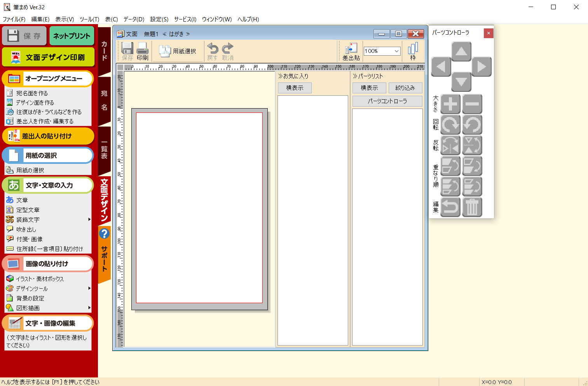Open the 100% zoom dropdown

point(396,51)
